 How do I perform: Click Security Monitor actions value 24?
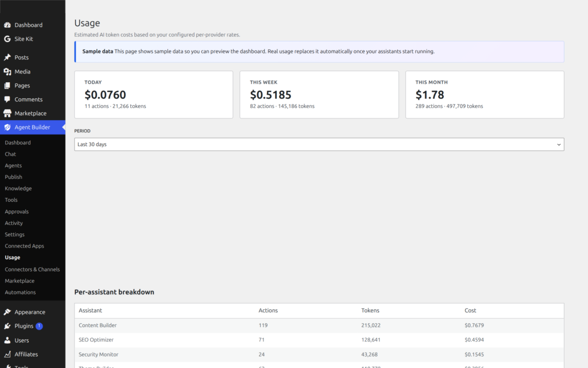[x=261, y=354]
